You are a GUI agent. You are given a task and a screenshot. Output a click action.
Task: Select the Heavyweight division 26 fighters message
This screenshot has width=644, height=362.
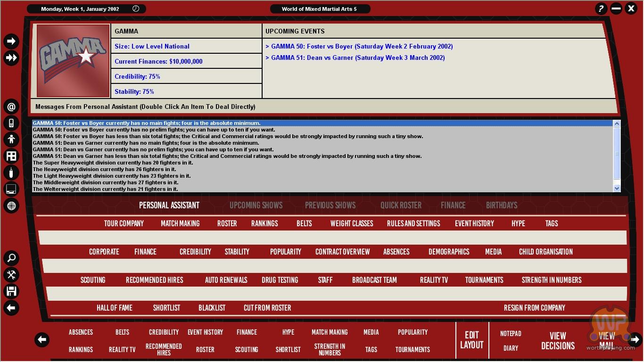104,169
